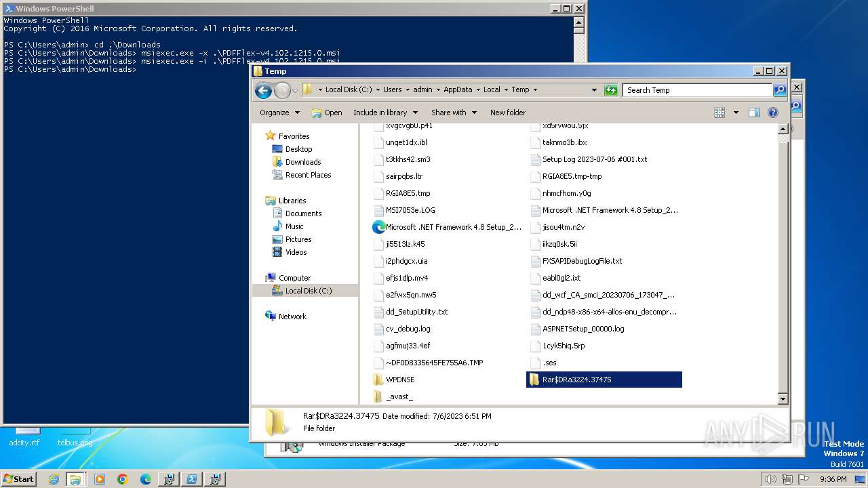Image resolution: width=868 pixels, height=488 pixels.
Task: Open the Include in library menu
Action: click(385, 113)
